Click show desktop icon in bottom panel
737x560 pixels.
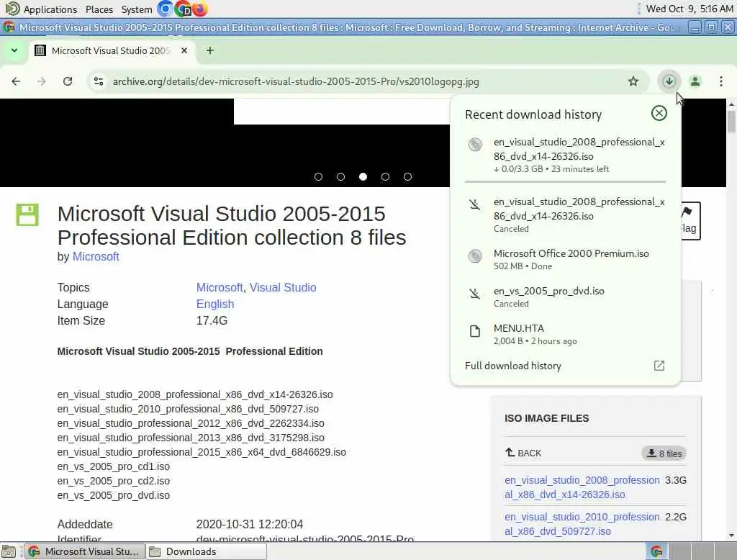[x=9, y=551]
